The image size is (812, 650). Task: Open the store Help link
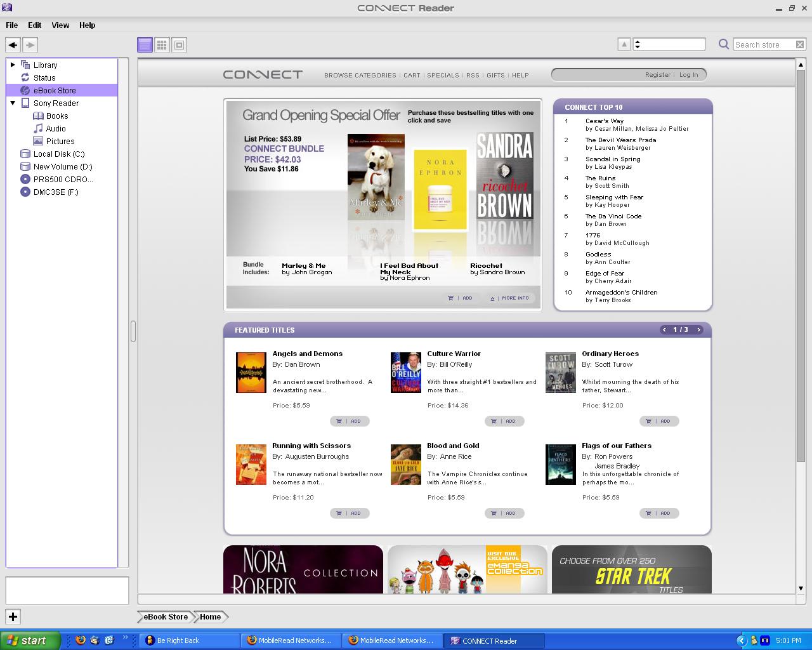pyautogui.click(x=520, y=75)
